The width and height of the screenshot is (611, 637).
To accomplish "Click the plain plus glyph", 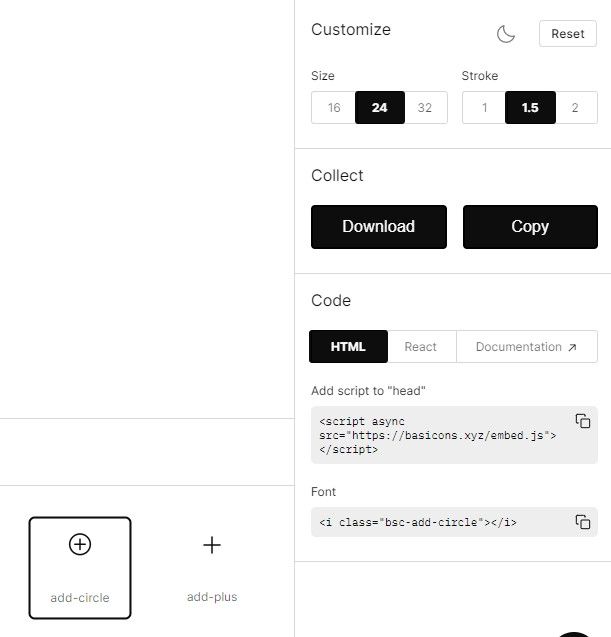I will point(212,545).
